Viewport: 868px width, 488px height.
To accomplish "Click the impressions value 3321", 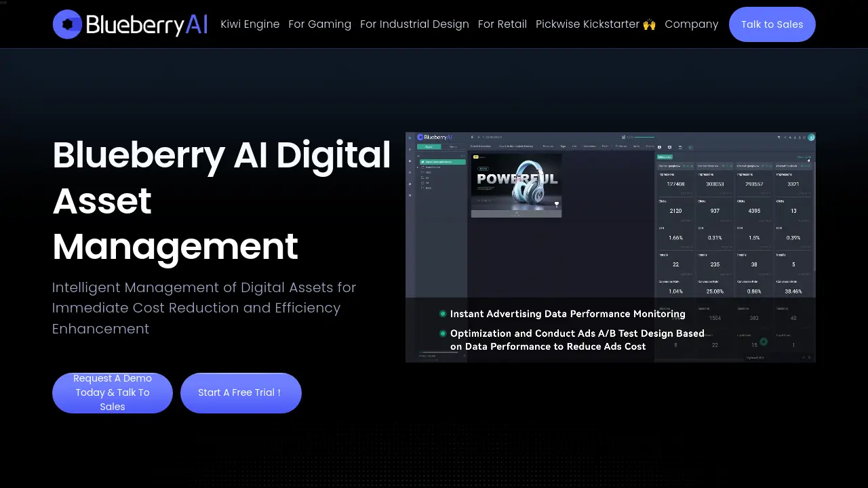I will (x=793, y=184).
